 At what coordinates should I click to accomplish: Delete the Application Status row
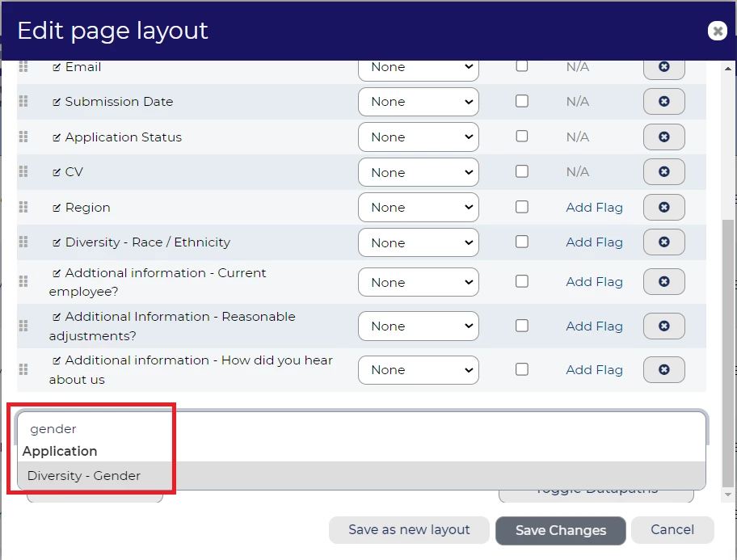tap(663, 137)
